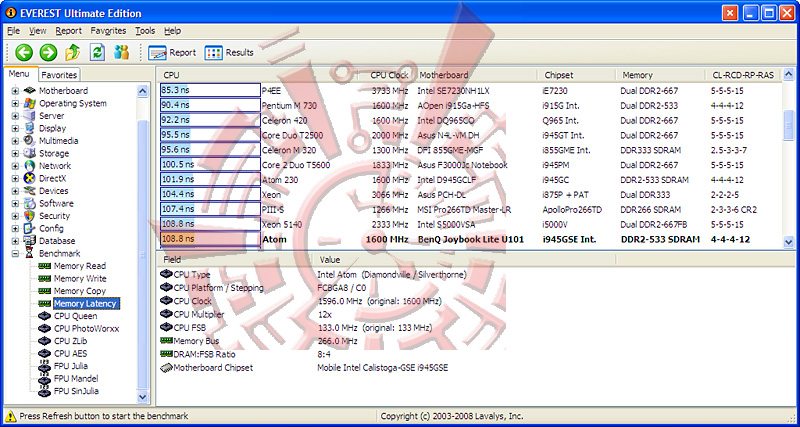
Task: Sort by Memory column header
Action: [661, 75]
